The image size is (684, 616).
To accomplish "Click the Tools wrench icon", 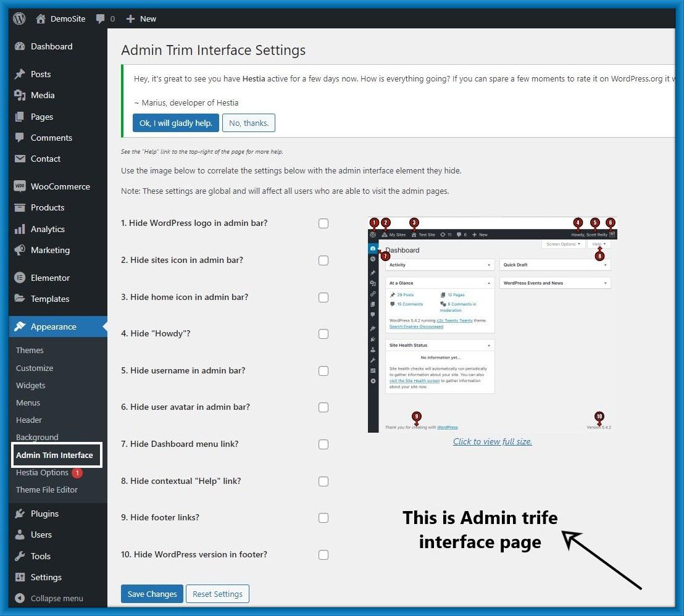I will point(20,556).
